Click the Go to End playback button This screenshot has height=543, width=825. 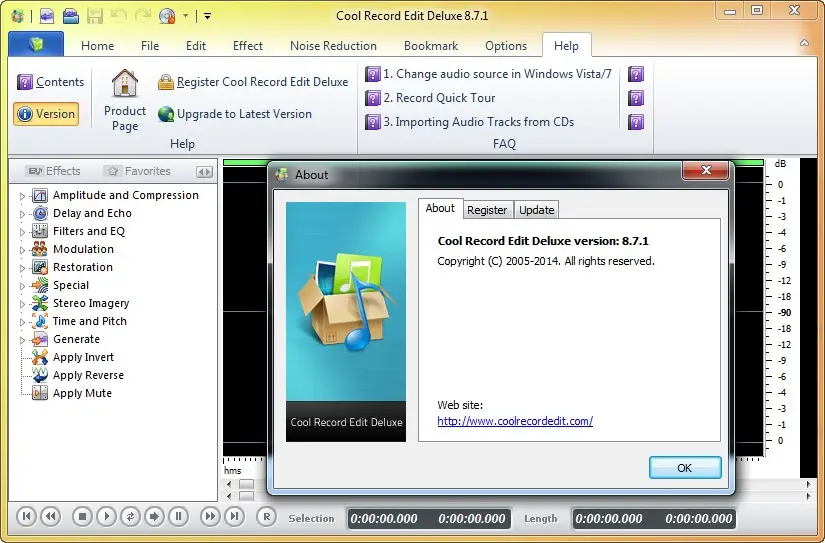tap(235, 517)
